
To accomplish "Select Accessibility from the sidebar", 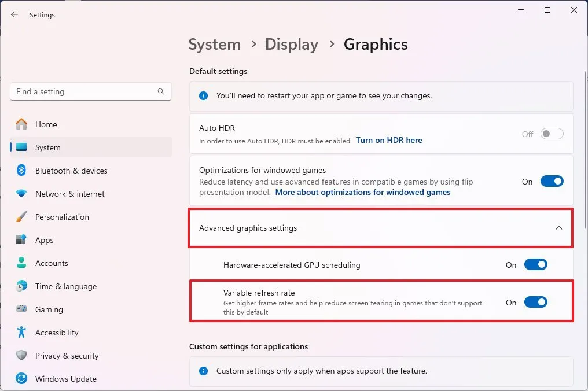I will [57, 333].
